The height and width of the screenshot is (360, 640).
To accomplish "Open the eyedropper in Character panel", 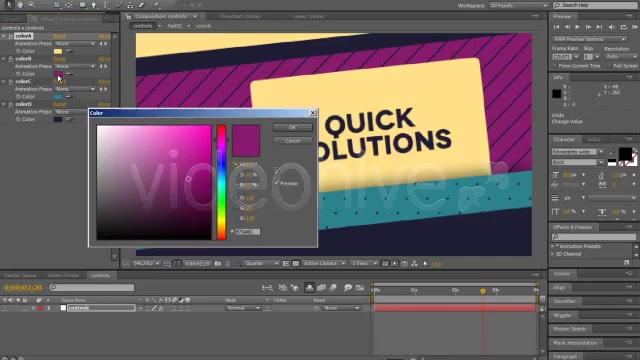I will [612, 152].
